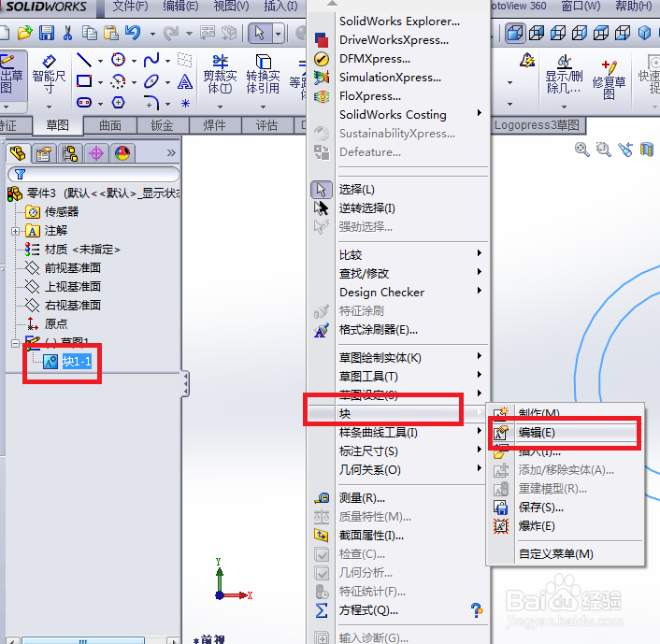Switch to the 曲面 tab
This screenshot has height=644, width=660.
coord(110,125)
